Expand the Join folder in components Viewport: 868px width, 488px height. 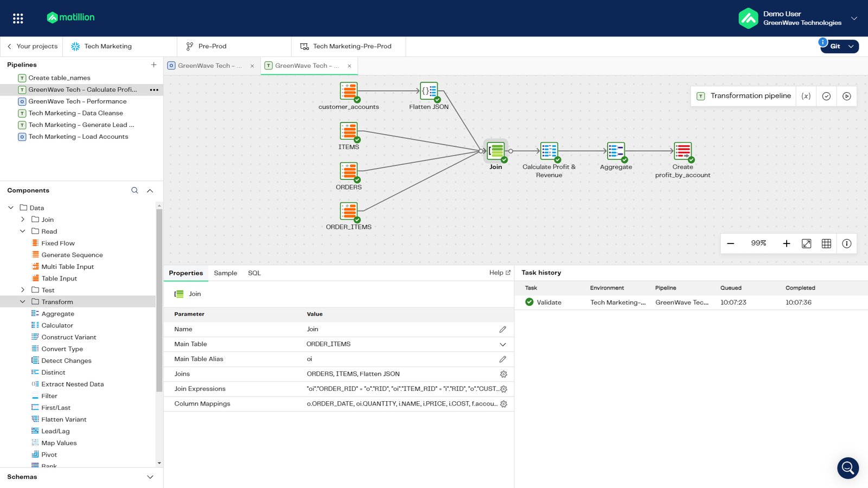coord(22,220)
